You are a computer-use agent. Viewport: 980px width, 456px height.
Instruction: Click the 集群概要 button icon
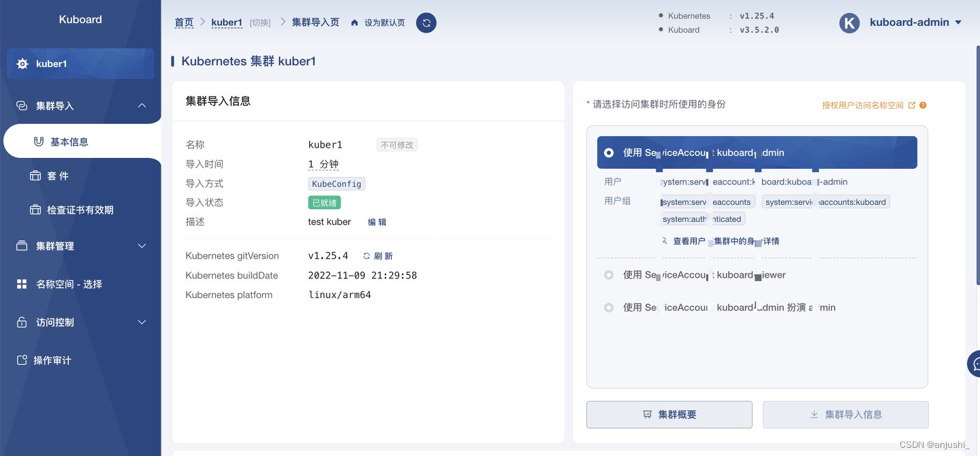(648, 414)
